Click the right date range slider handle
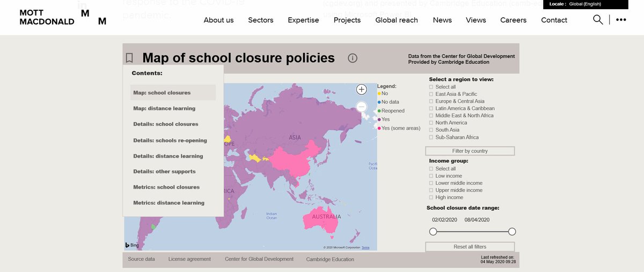 [x=512, y=232]
